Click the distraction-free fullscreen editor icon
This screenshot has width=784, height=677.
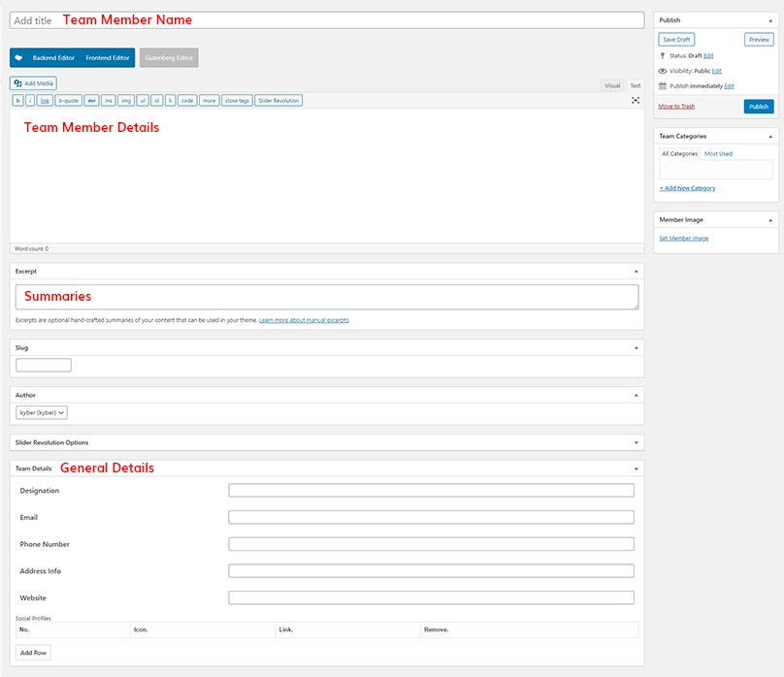tap(636, 100)
